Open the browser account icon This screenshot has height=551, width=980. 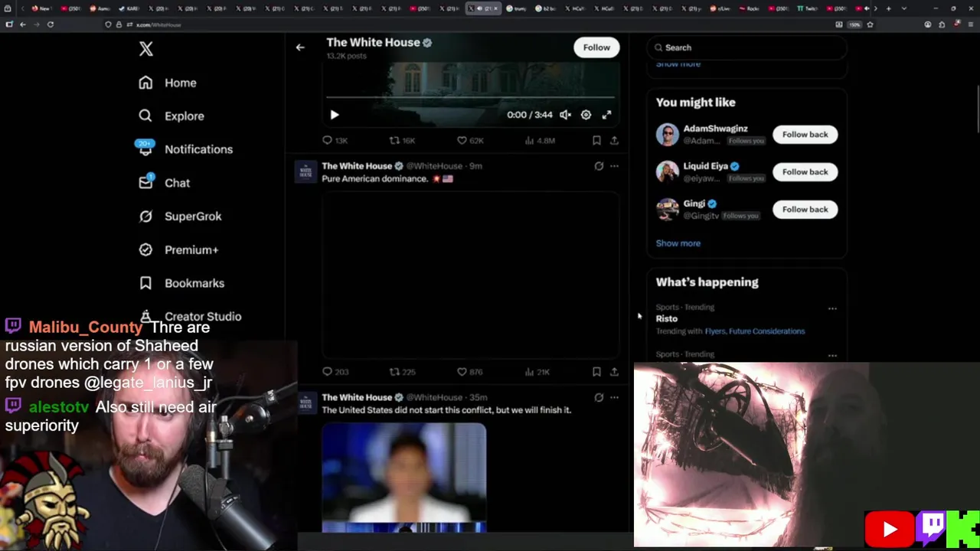click(928, 24)
